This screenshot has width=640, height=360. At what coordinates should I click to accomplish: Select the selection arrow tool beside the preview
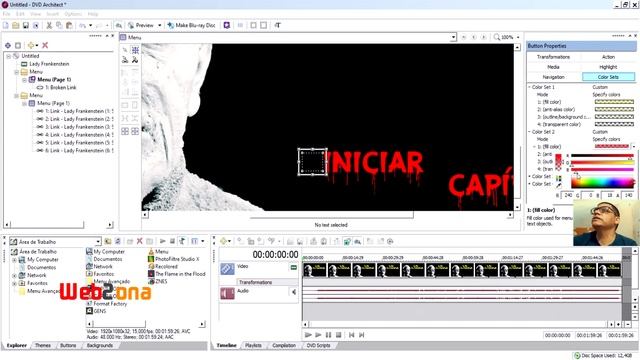click(125, 50)
